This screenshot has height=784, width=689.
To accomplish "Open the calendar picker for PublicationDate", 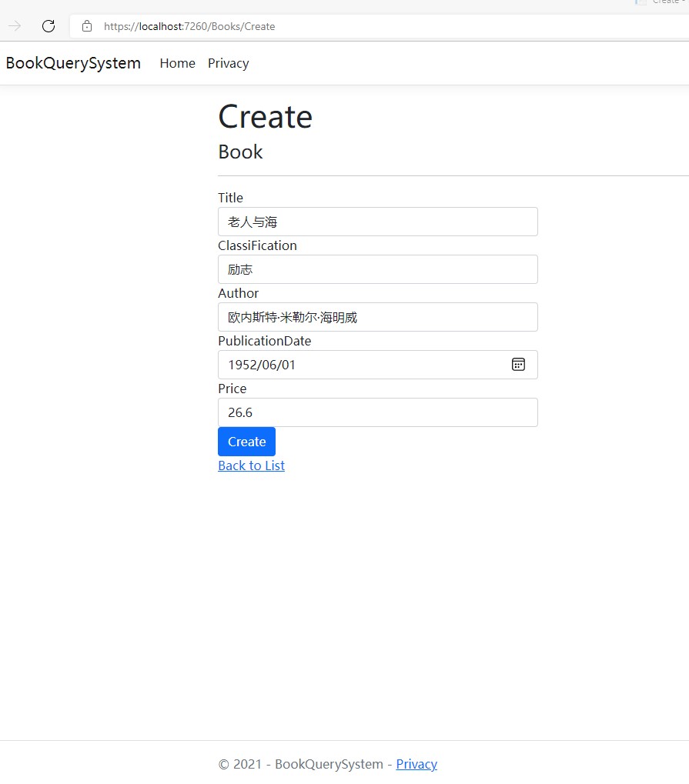I will point(518,365).
